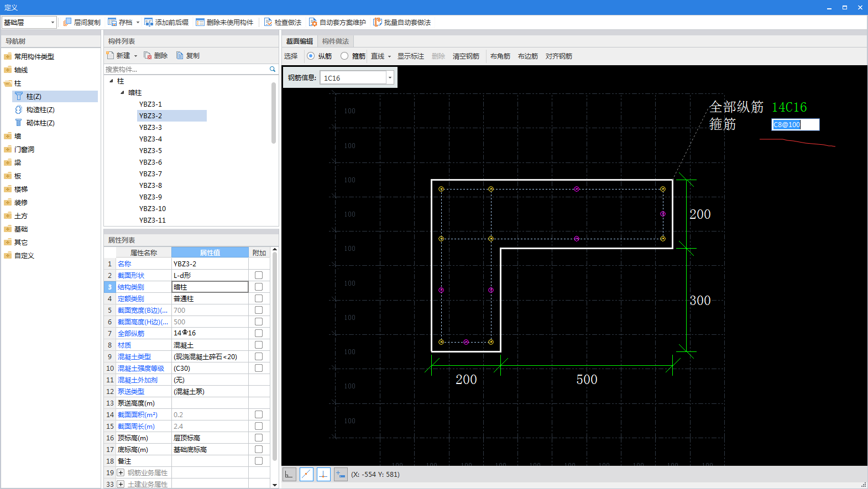Click the 检查做法 icon

(268, 22)
